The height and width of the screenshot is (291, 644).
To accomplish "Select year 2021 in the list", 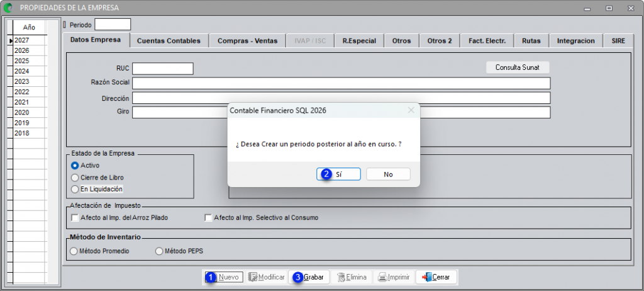I will coord(30,102).
